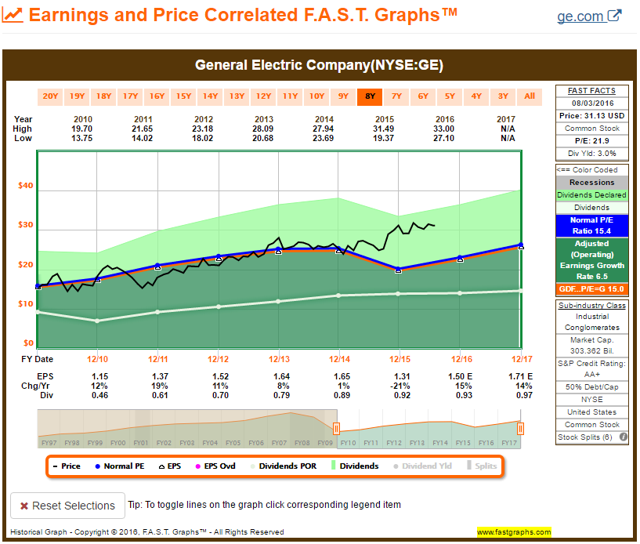Switch to the 11Y time range

(290, 97)
